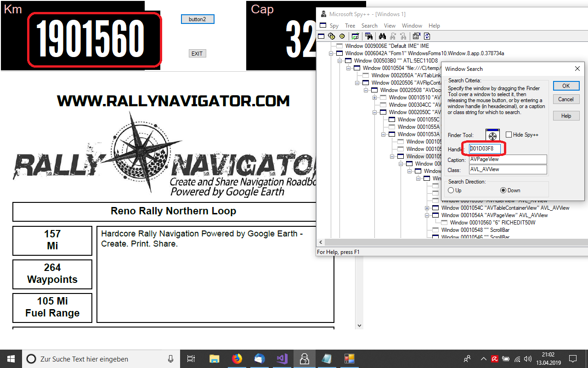The height and width of the screenshot is (368, 588).
Task: Click the volume icon in system tray
Action: coord(529,359)
